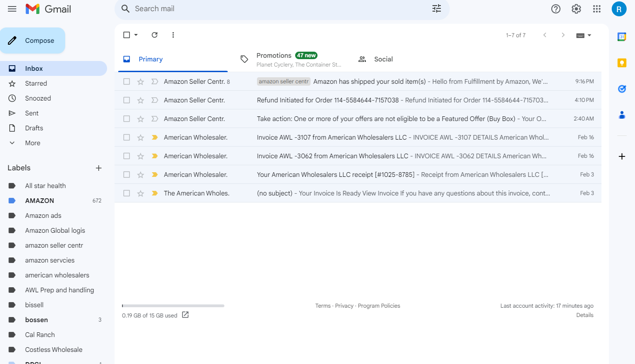Click the Gmail logo
Screen dimensions: 635x364
coord(48,9)
